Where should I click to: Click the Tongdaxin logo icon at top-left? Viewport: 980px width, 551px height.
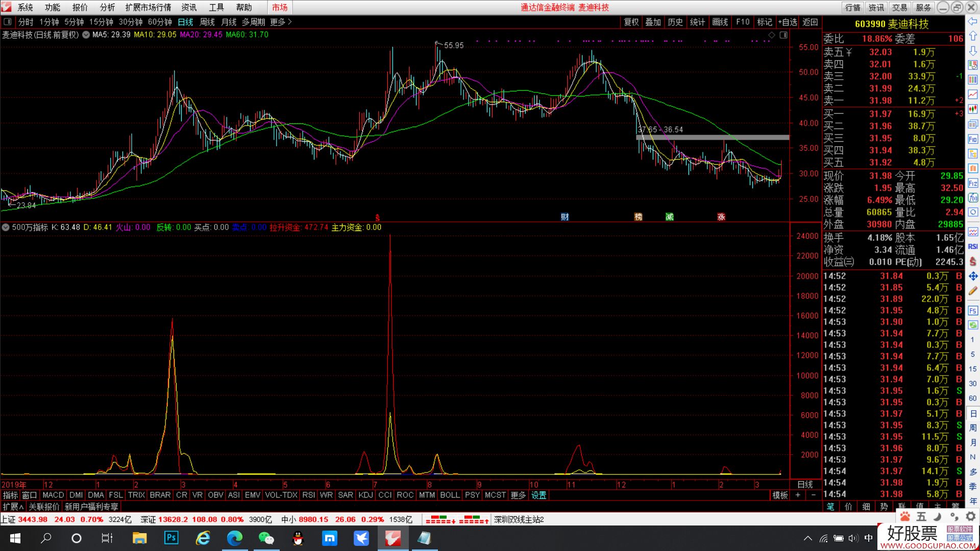point(6,7)
